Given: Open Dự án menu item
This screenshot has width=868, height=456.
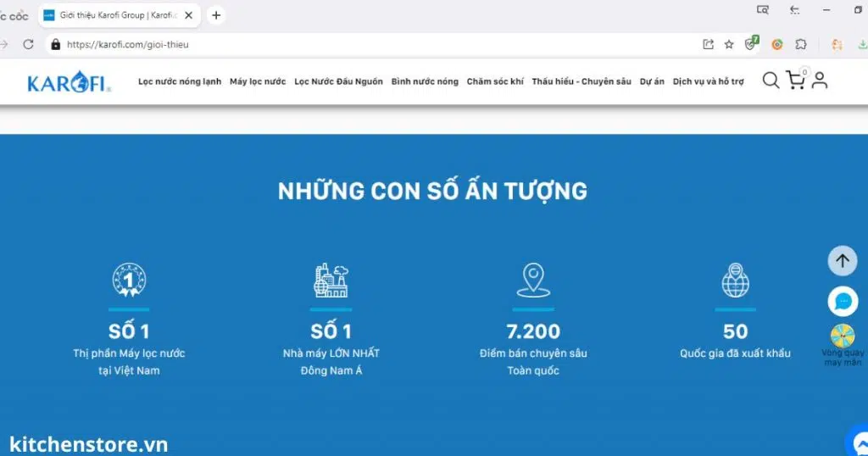Looking at the screenshot, I should click(x=652, y=81).
